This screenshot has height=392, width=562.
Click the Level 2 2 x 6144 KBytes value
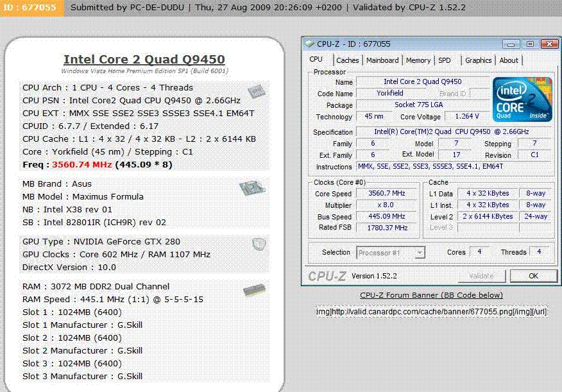[x=488, y=216]
